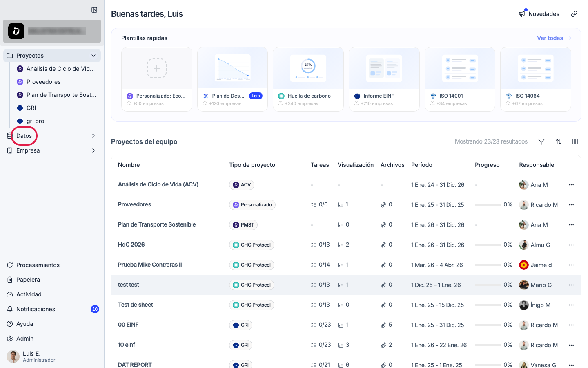Screen dimensions: 588x368
Task: Open the filter icon for team projects
Action: 541,141
